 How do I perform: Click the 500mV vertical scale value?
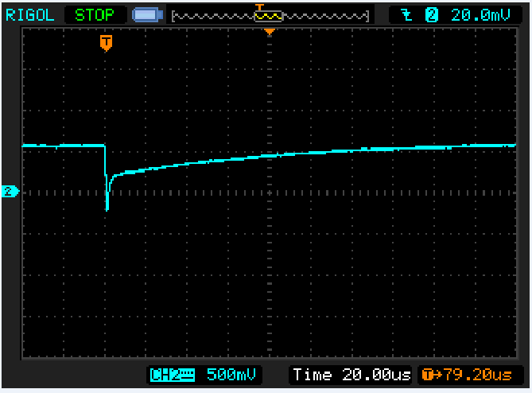(231, 375)
